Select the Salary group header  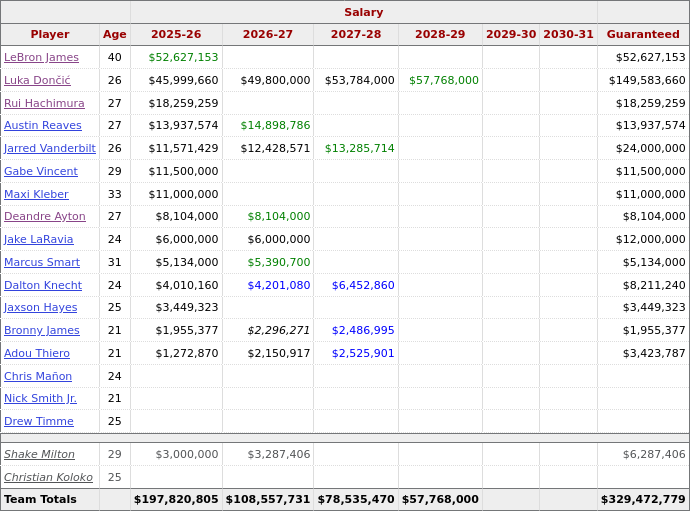tap(363, 12)
